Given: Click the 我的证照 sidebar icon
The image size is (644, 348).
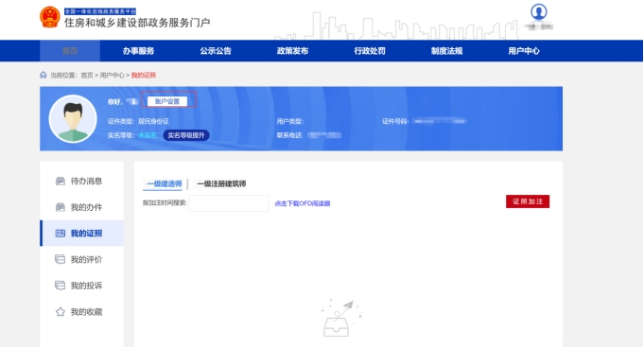Looking at the screenshot, I should pyautogui.click(x=60, y=234).
